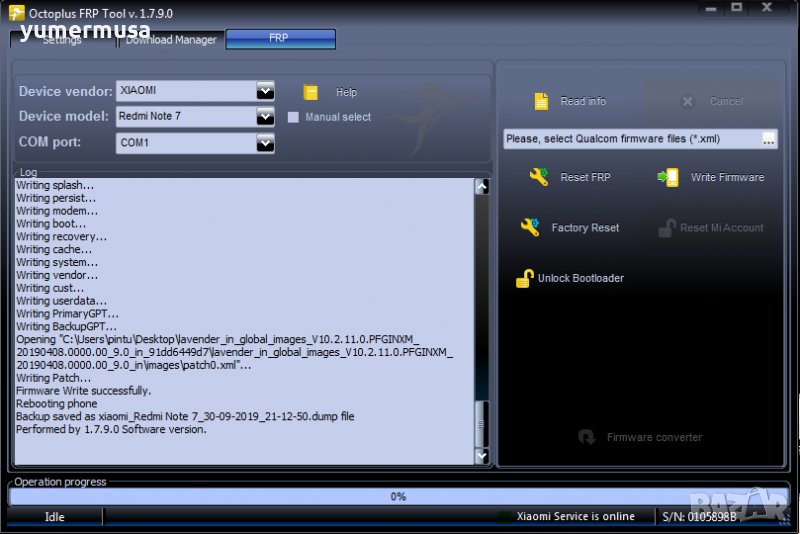Click the Unlock Bootloader padlock icon
800x534 pixels.
pos(524,278)
